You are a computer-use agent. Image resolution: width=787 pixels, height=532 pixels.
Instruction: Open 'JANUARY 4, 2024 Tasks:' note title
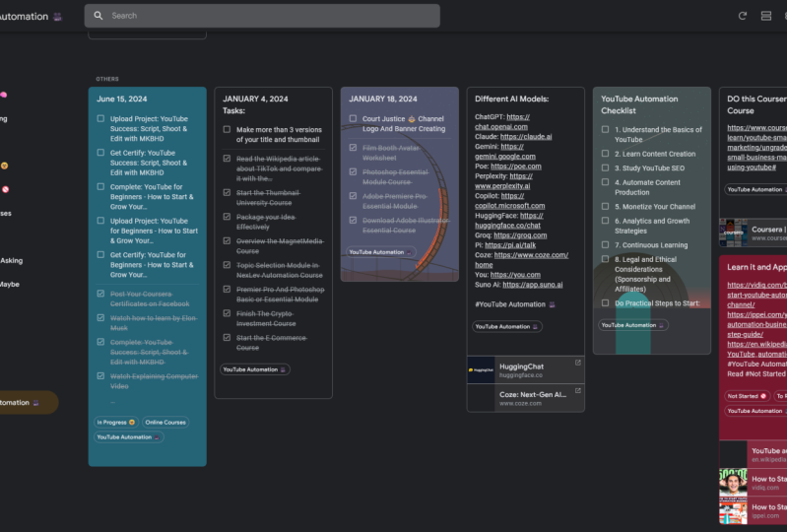tap(255, 104)
